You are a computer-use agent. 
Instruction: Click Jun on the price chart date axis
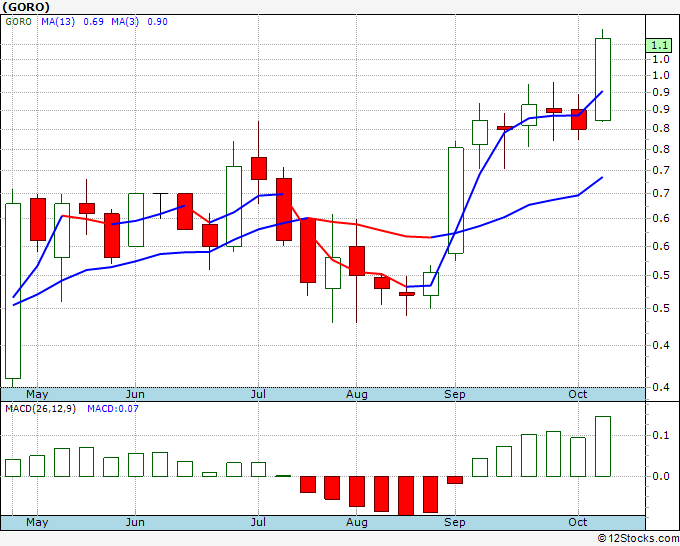[x=135, y=394]
